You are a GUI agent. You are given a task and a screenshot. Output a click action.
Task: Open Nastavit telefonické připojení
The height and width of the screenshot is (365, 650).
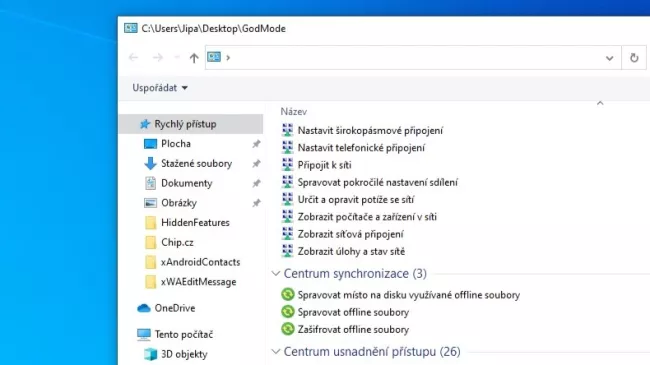coord(361,148)
